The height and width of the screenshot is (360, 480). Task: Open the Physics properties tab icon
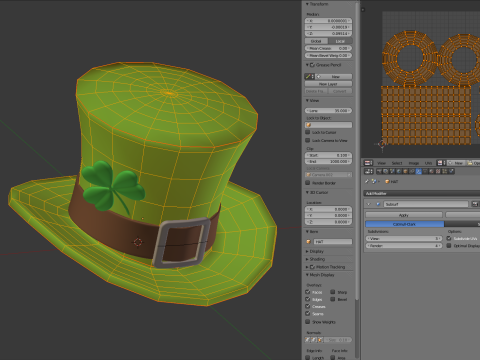[451, 171]
